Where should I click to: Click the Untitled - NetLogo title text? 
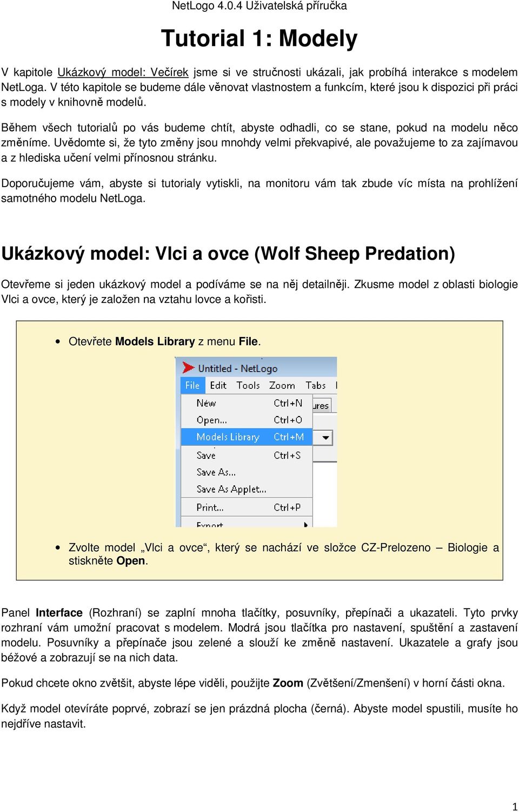click(x=238, y=368)
